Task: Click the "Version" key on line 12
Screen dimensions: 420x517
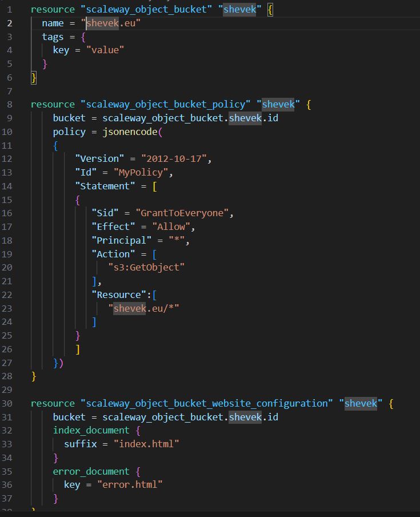Action: pos(99,159)
